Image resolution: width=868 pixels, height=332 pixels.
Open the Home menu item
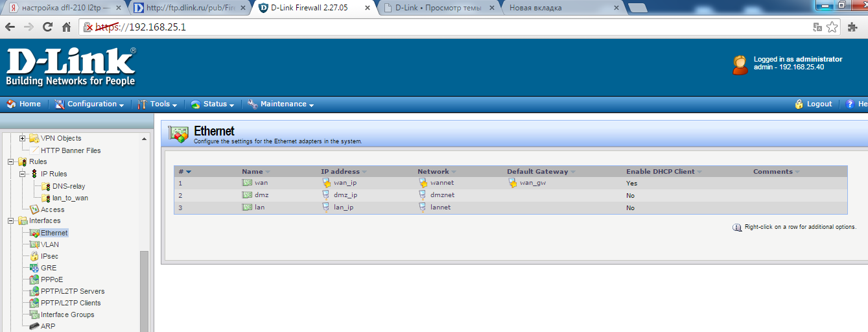(x=23, y=104)
